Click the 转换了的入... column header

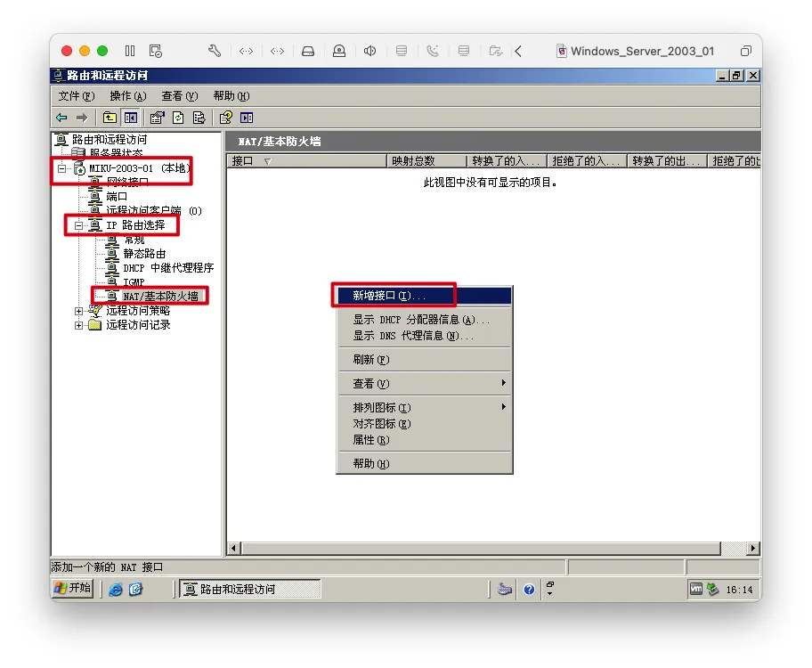click(x=507, y=161)
